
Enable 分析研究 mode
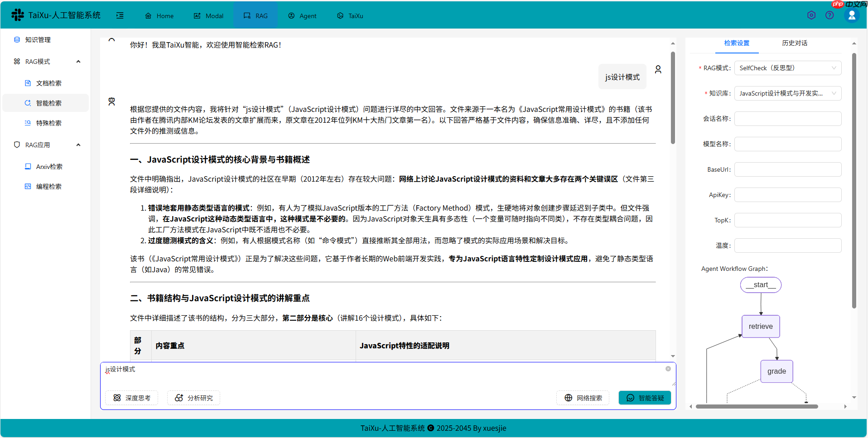point(193,398)
